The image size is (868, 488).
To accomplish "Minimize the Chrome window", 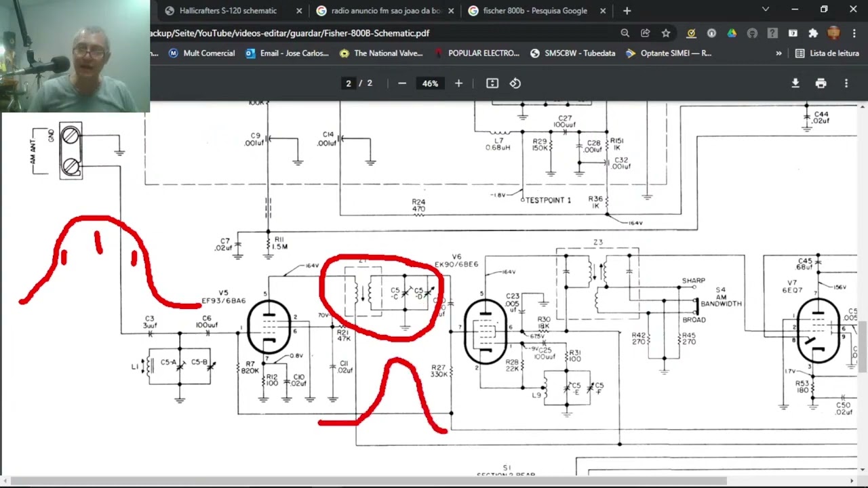I will coord(795,9).
